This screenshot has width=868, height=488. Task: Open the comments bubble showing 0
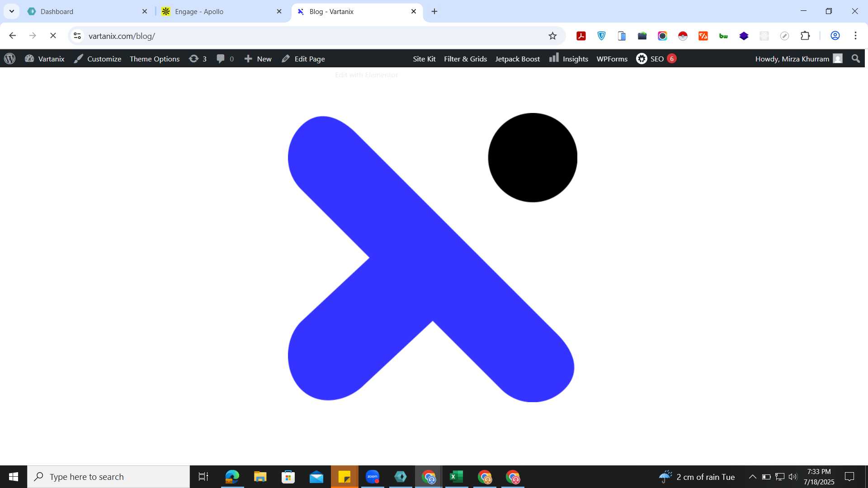225,59
